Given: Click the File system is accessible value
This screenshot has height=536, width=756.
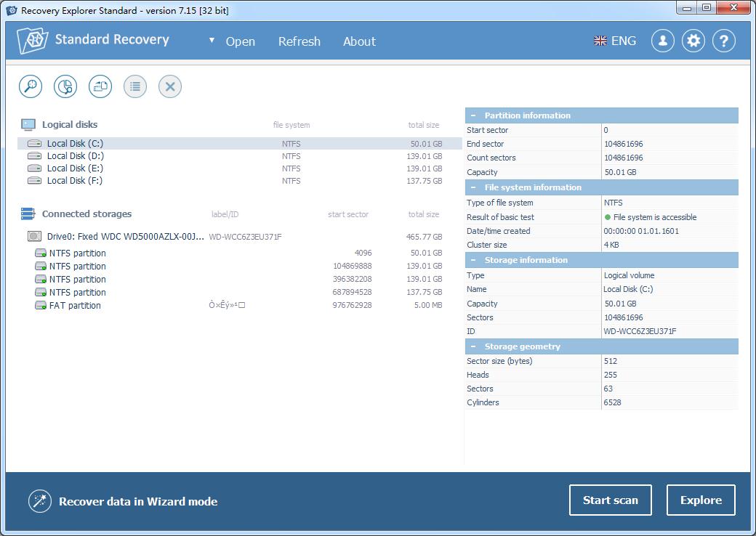Looking at the screenshot, I should 655,217.
